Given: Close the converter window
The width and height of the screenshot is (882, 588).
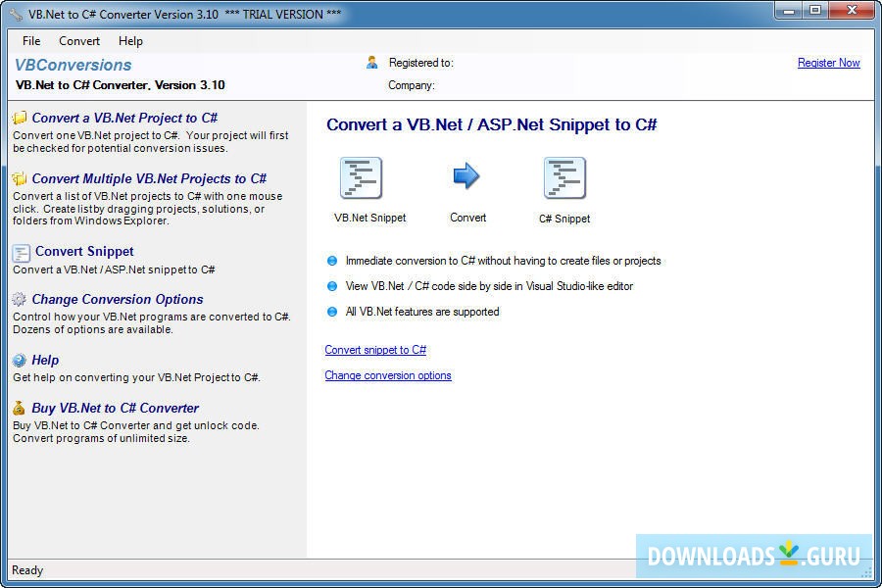Looking at the screenshot, I should (x=852, y=10).
